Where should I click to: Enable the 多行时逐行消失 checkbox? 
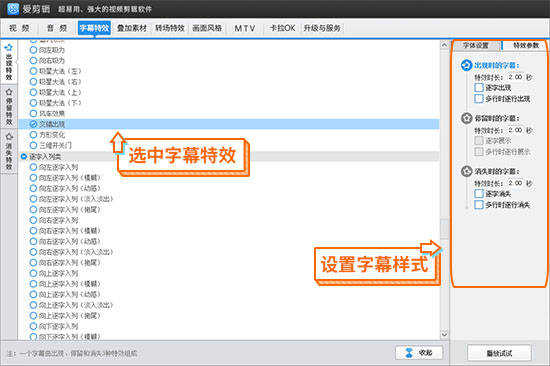pyautogui.click(x=479, y=205)
